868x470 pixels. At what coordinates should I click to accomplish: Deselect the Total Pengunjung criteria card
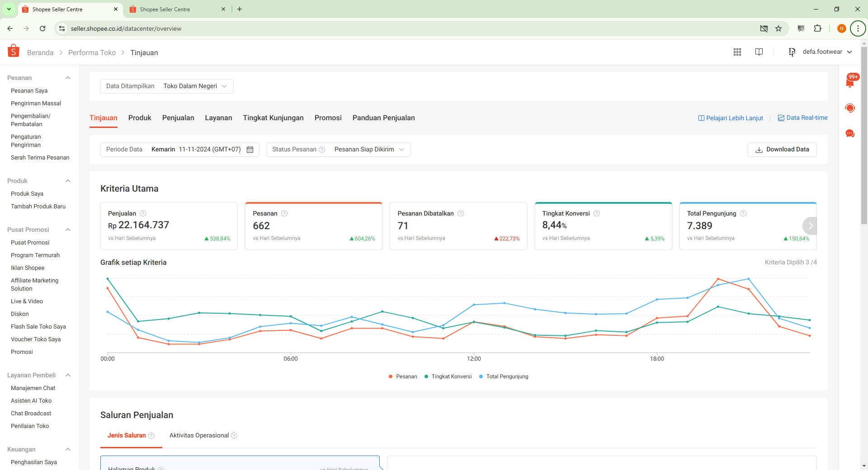[x=748, y=226]
